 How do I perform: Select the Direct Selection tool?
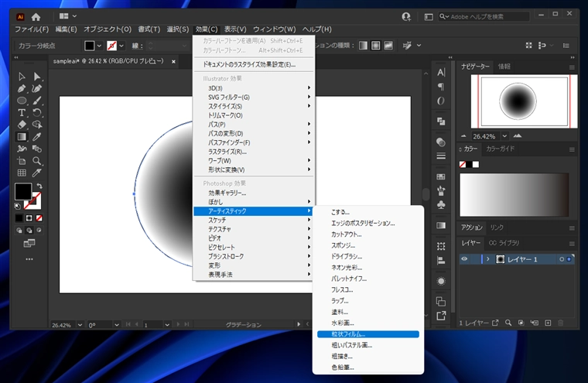point(37,77)
